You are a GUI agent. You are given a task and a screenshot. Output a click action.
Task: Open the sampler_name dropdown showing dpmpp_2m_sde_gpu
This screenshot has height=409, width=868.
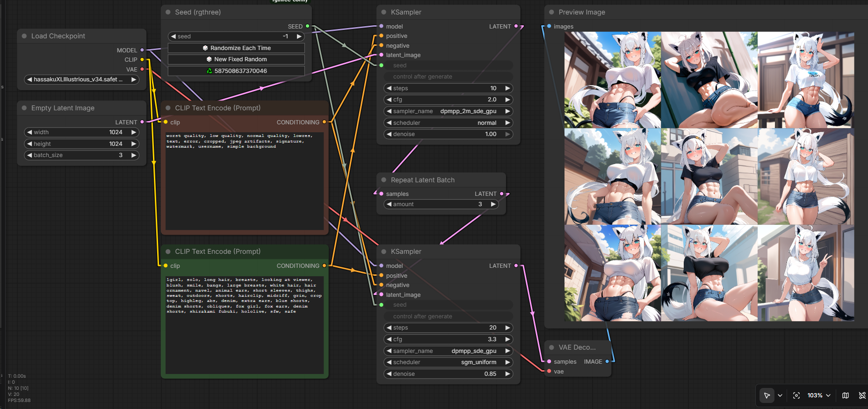click(448, 111)
